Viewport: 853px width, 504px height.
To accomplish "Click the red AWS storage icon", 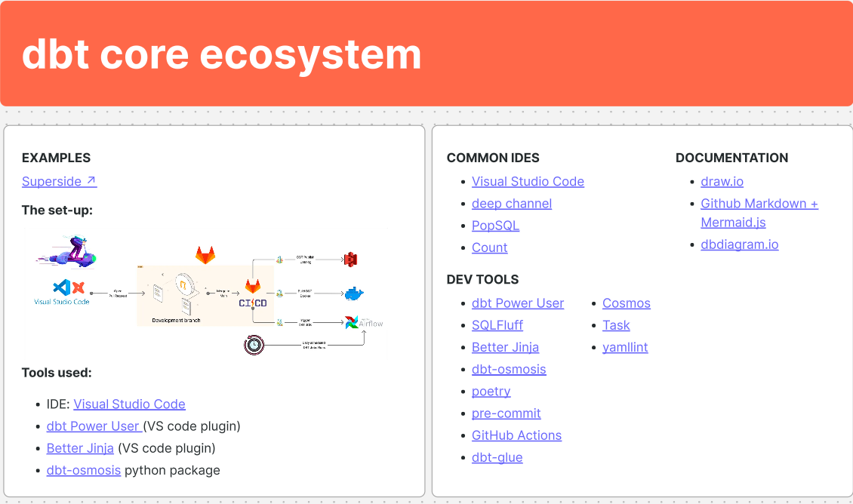I will click(350, 260).
